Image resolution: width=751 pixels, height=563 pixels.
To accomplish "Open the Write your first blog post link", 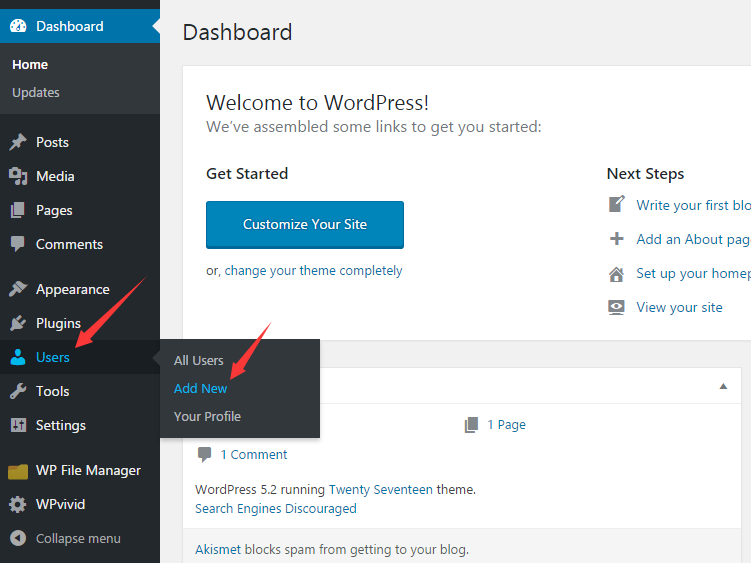I will coord(694,205).
